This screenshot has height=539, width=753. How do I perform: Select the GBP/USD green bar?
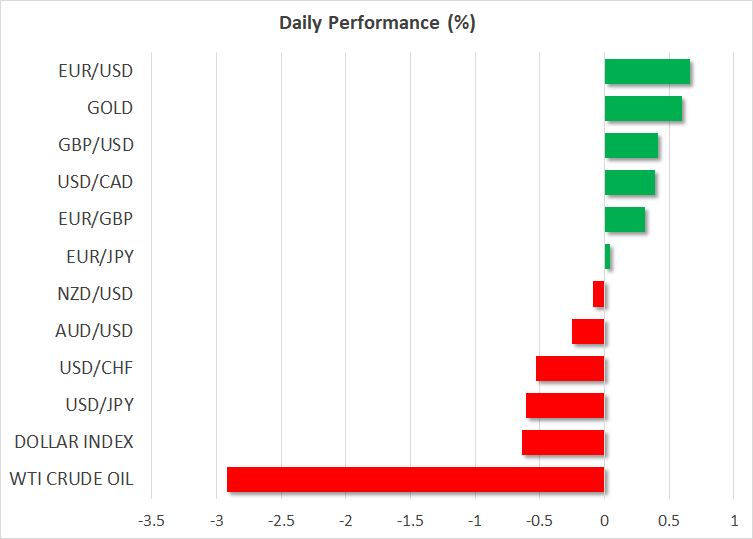631,145
